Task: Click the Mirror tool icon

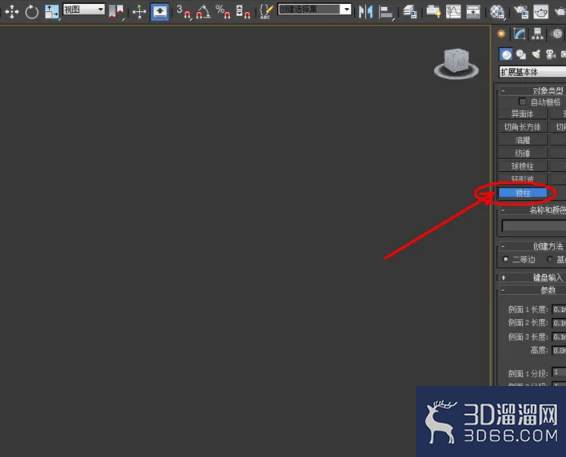Action: (366, 12)
